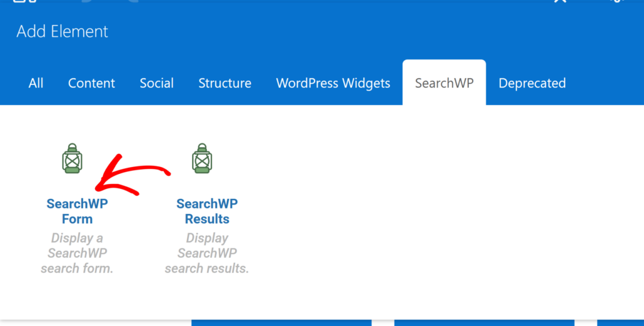The width and height of the screenshot is (644, 326).
Task: Click the Add Element dialog heading
Action: point(63,32)
